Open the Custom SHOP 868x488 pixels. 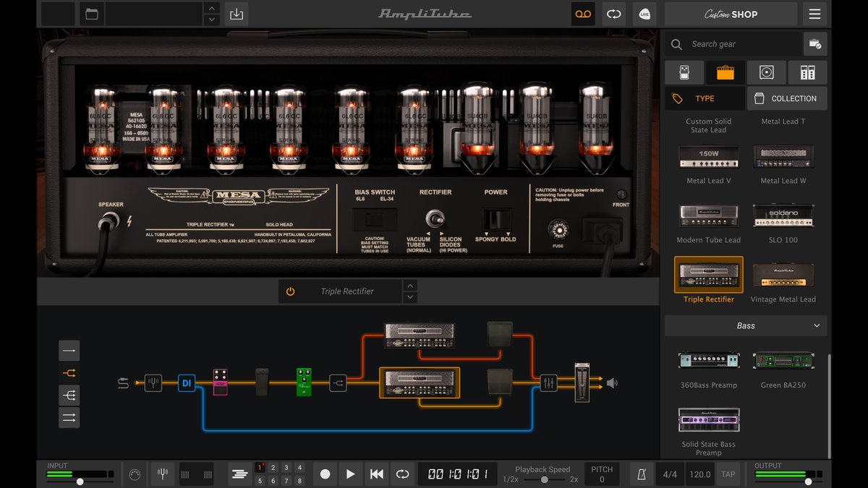731,14
